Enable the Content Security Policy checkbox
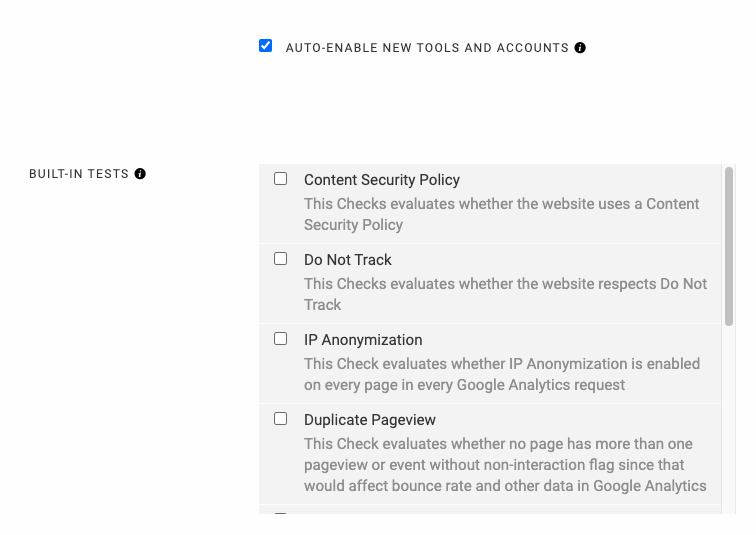The image size is (756, 535). [281, 179]
